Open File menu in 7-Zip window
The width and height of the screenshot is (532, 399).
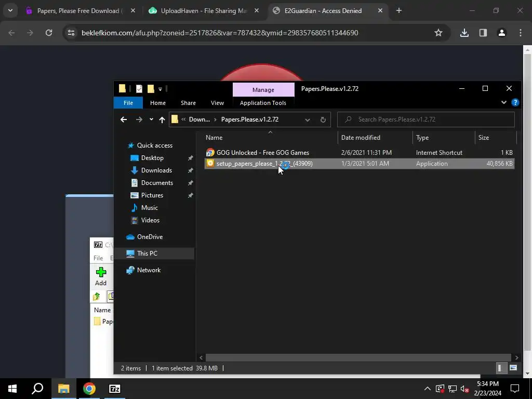pos(98,258)
